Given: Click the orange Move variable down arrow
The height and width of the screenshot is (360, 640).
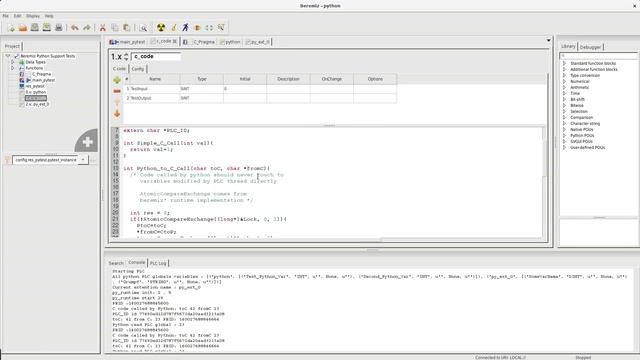Looking at the screenshot, I should tap(117, 113).
